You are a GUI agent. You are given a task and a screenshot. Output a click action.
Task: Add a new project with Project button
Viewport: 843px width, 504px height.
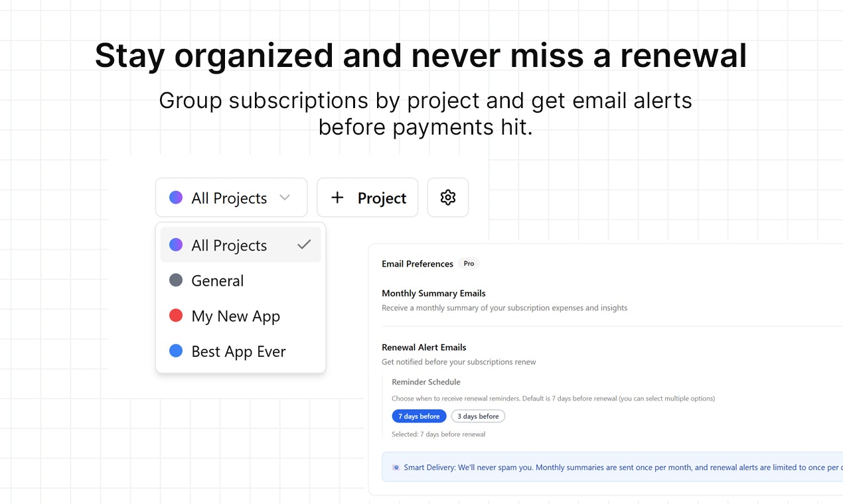367,198
